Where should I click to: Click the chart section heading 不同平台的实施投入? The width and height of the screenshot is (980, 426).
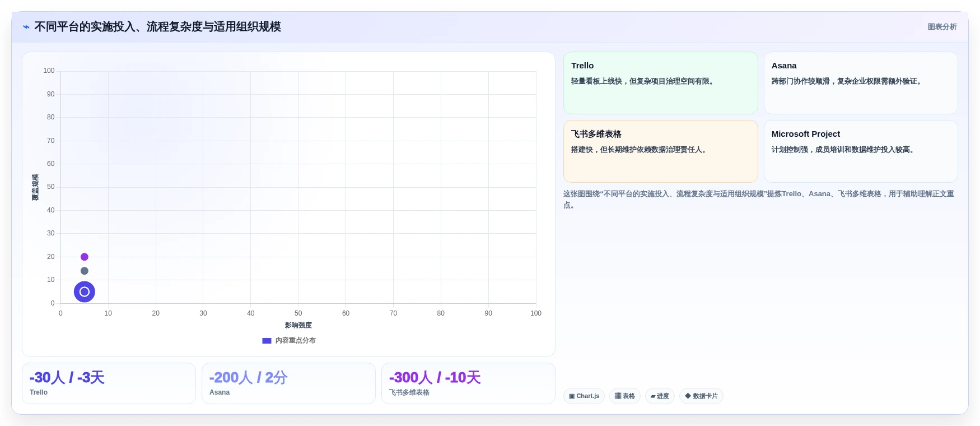pyautogui.click(x=157, y=27)
